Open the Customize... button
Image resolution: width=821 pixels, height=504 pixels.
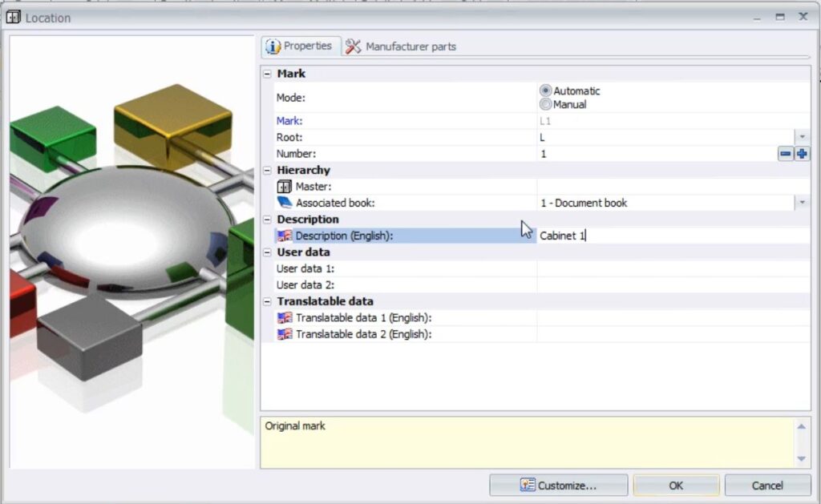tap(559, 485)
